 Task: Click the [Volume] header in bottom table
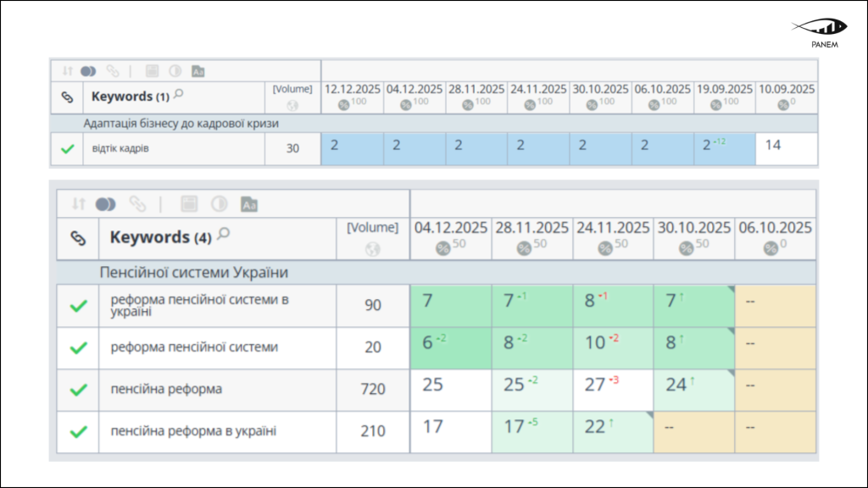click(x=372, y=227)
